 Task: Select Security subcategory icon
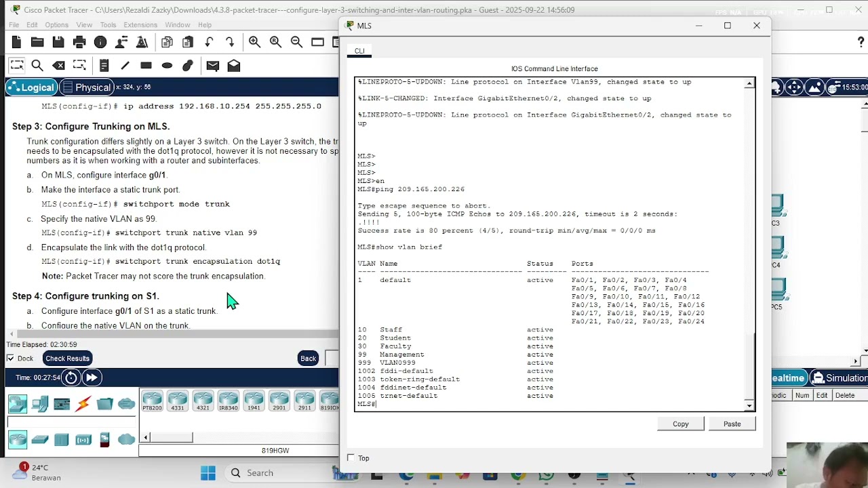click(105, 440)
